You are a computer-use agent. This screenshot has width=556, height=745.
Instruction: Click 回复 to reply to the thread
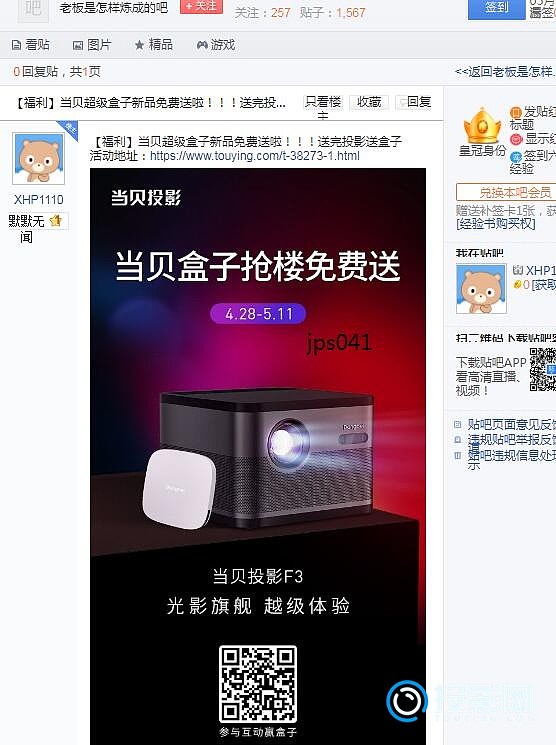coord(414,102)
